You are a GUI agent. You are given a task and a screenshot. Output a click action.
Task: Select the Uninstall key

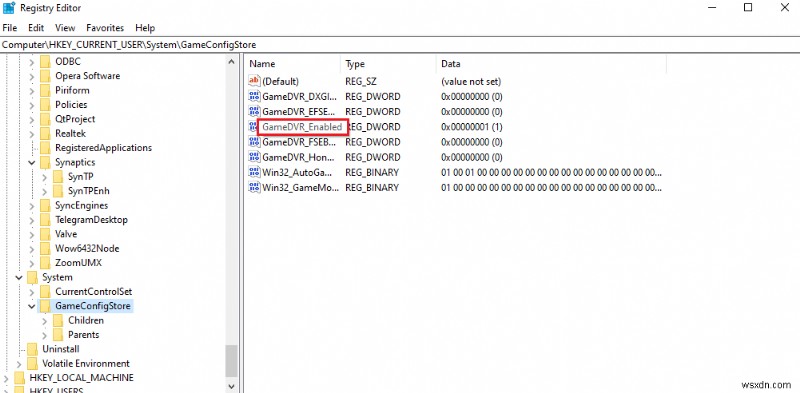(61, 349)
